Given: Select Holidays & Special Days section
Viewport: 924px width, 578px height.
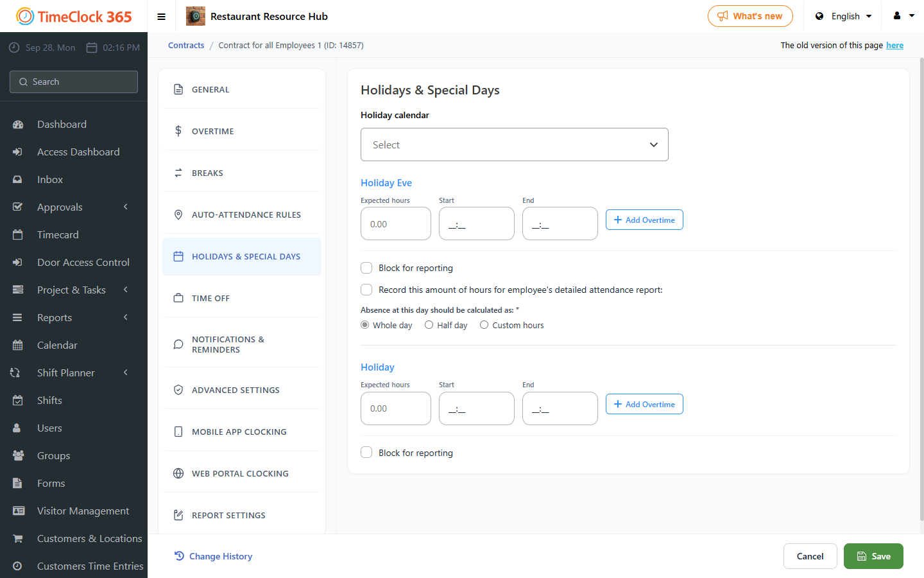Looking at the screenshot, I should pyautogui.click(x=242, y=256).
